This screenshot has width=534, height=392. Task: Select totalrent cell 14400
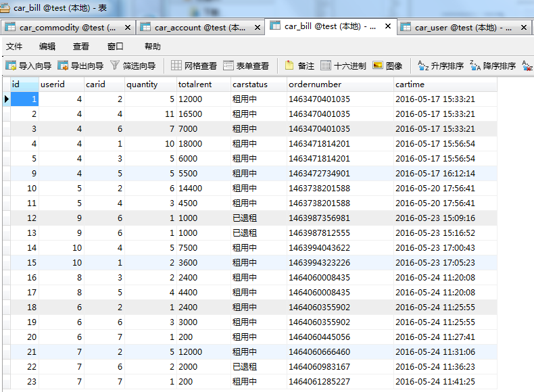click(x=203, y=189)
